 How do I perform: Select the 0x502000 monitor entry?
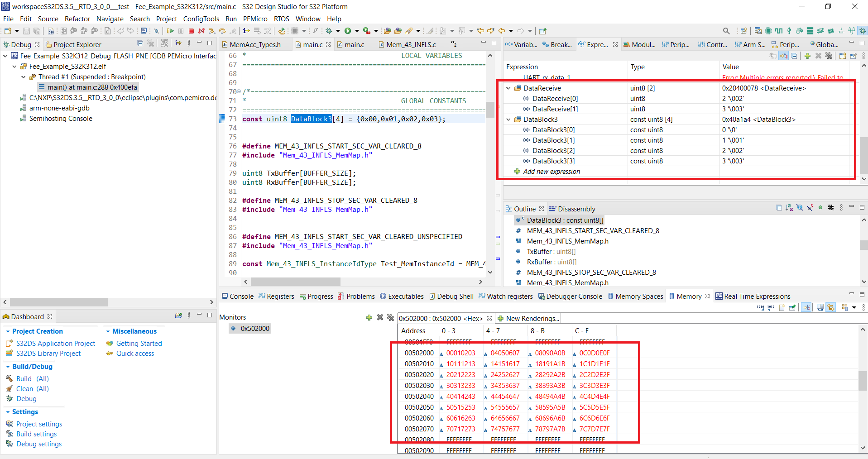tap(255, 328)
